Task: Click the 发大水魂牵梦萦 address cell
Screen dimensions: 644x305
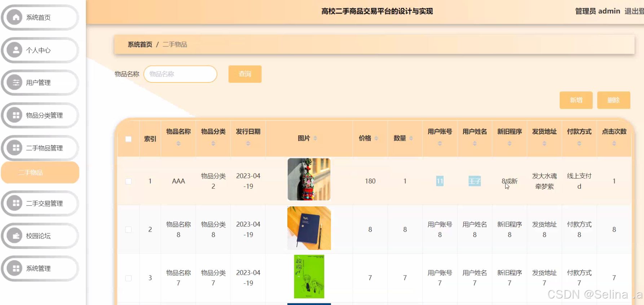Action: [x=544, y=181]
